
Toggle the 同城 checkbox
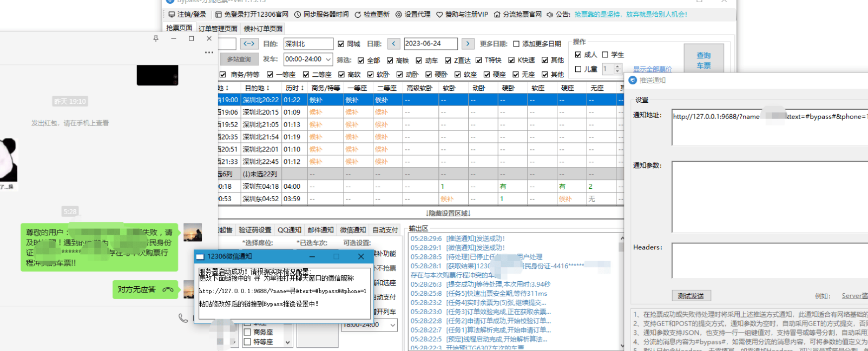[x=341, y=44]
